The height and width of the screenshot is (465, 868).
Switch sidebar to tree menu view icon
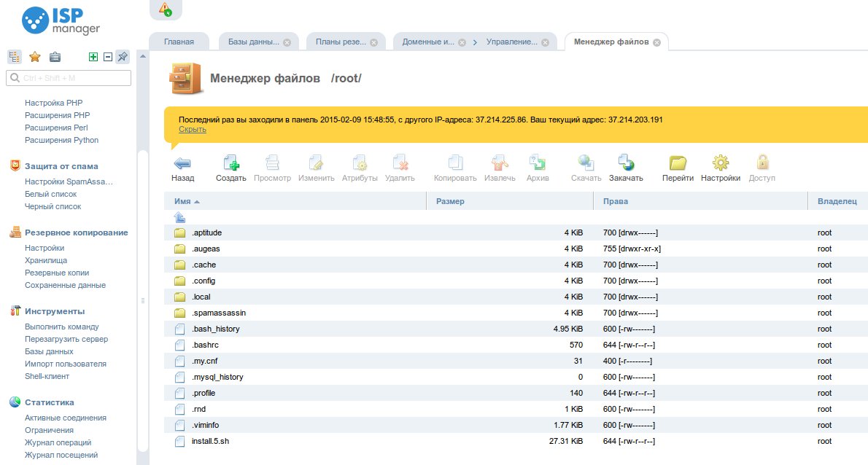15,57
